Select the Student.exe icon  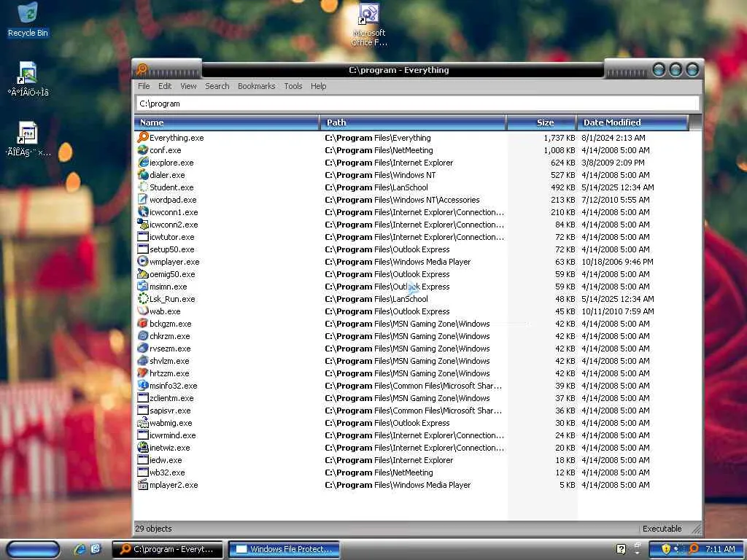(143, 187)
